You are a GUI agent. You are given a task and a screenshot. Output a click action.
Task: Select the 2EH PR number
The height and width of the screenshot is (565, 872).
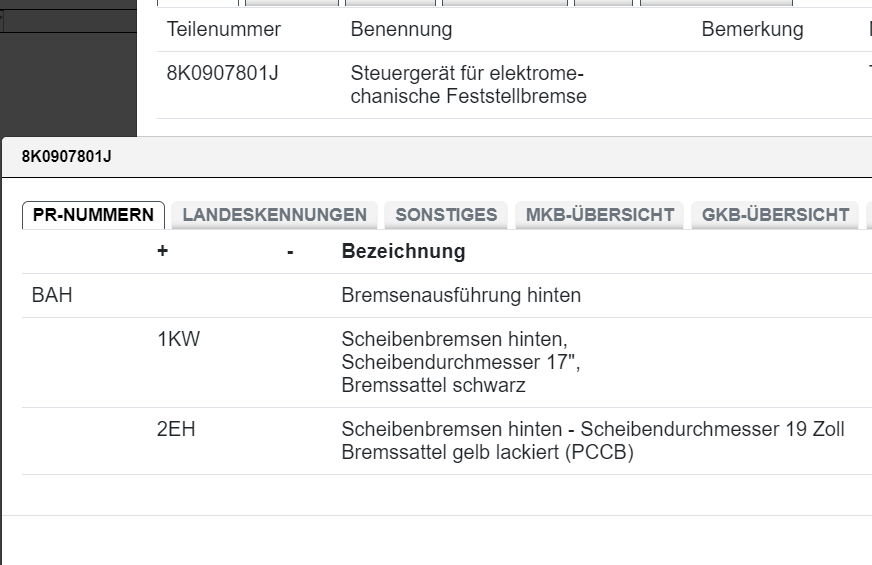pos(176,430)
